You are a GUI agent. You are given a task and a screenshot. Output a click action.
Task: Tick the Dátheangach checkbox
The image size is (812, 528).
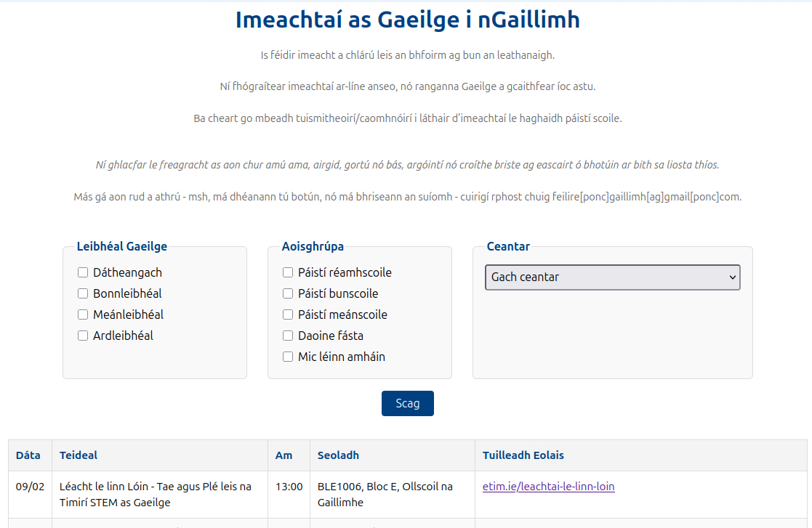(83, 272)
